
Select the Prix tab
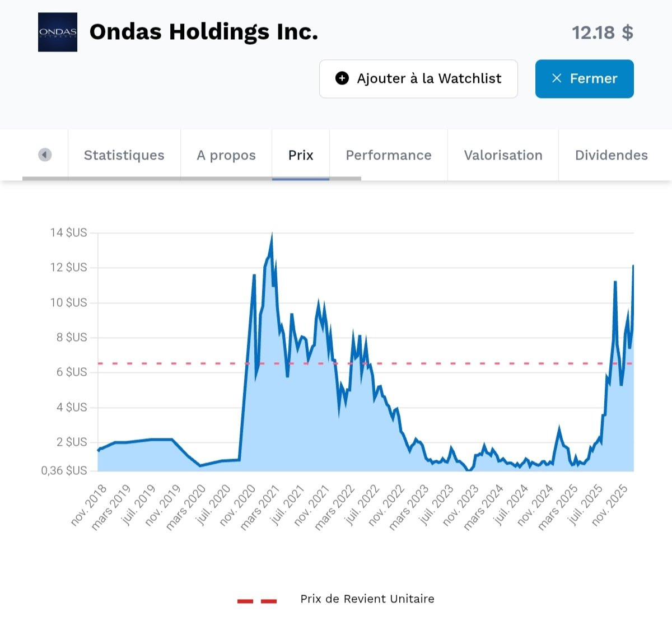(x=301, y=155)
